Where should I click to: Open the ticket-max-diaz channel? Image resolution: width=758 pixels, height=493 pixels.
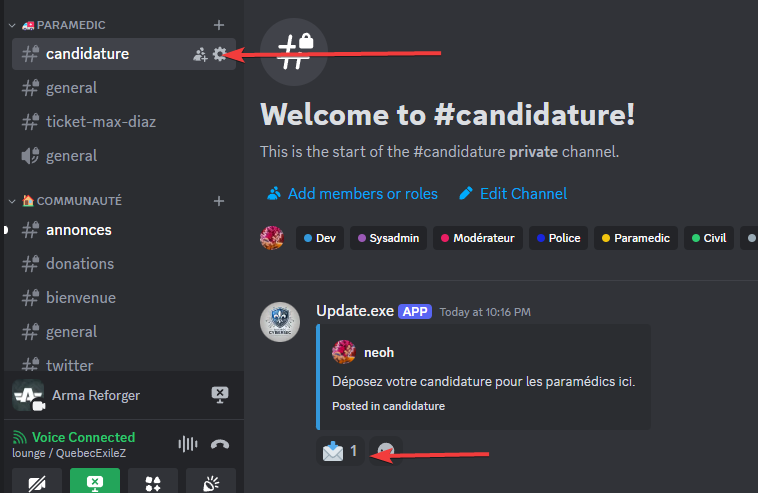point(100,122)
